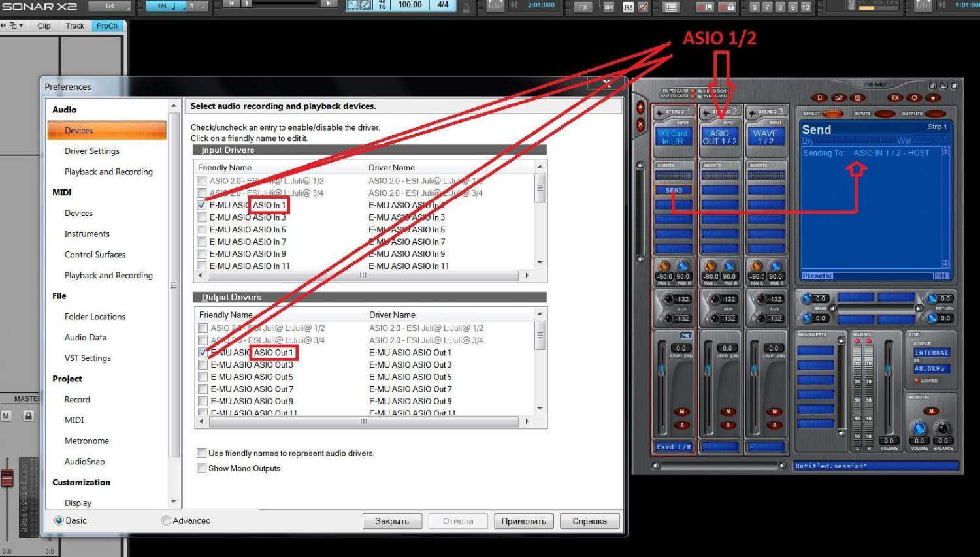This screenshot has width=980, height=557.
Task: Switch to the ProCh tab
Action: point(107,26)
